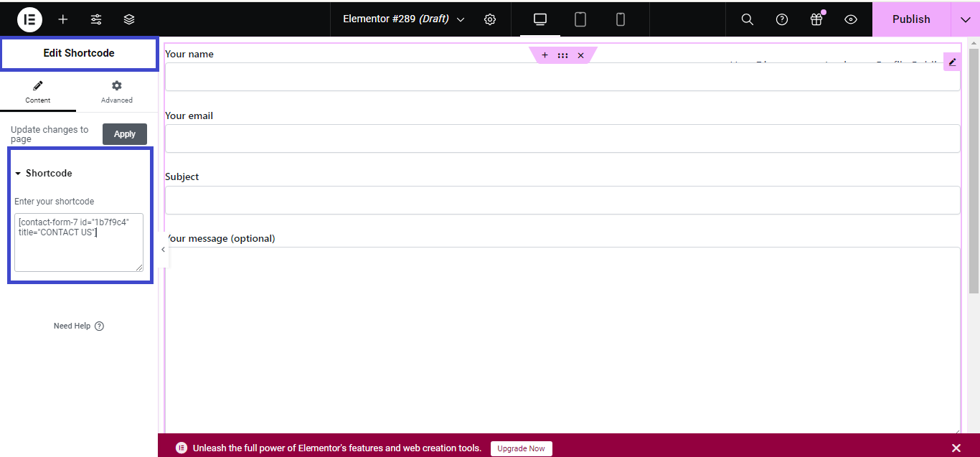
Task: Open page settings gear icon
Action: 490,19
